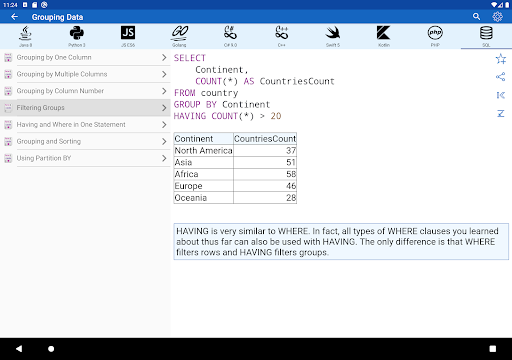Share this SQL example

coord(501,77)
